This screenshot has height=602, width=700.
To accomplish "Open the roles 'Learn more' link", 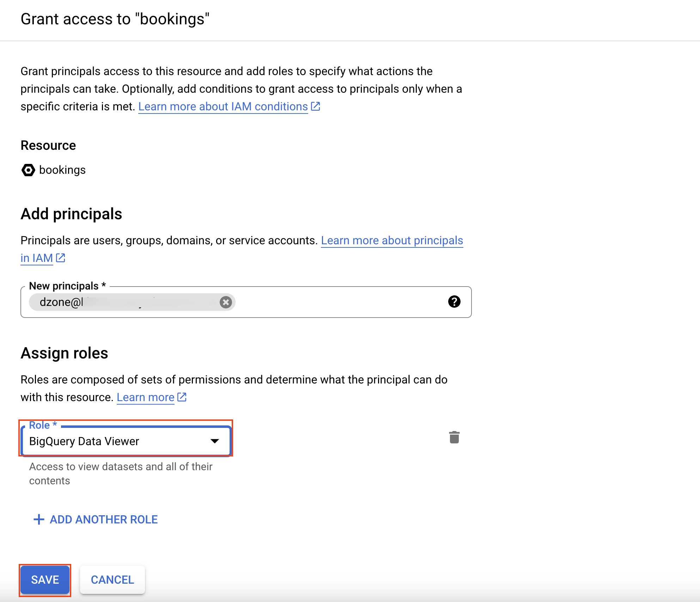I will 145,397.
